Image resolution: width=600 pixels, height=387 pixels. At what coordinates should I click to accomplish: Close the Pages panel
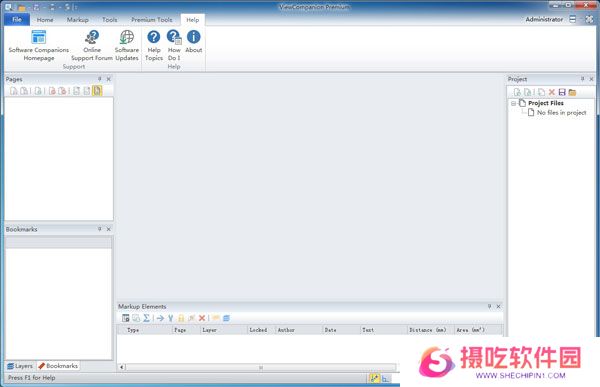pyautogui.click(x=109, y=79)
